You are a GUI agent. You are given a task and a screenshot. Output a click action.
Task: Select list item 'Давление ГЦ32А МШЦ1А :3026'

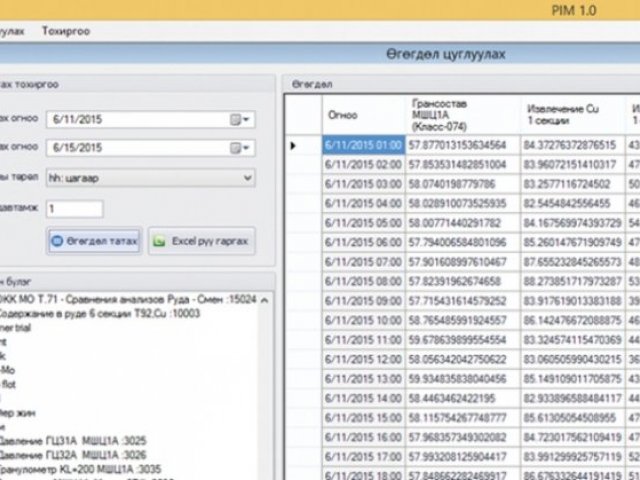pos(73,455)
